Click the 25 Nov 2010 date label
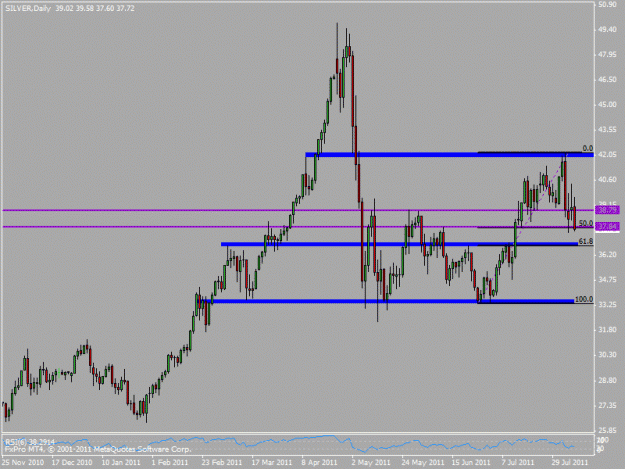 tap(22, 463)
